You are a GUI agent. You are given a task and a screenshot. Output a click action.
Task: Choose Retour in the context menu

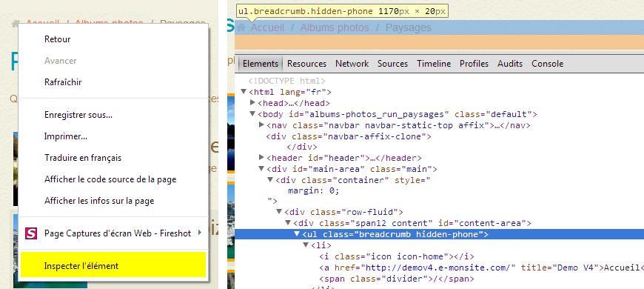(58, 39)
